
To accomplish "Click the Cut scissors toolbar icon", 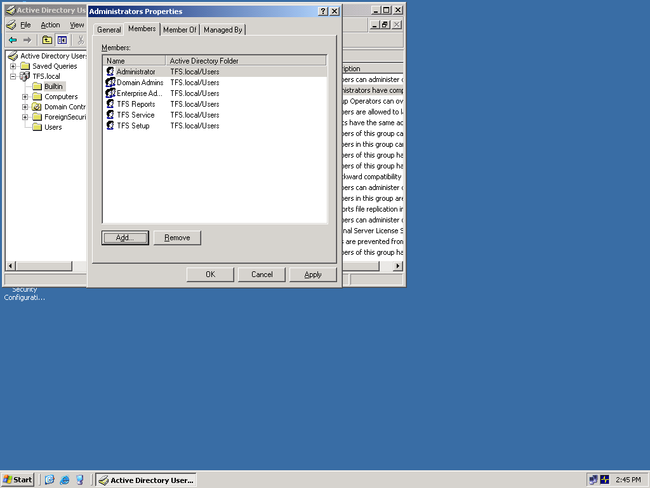I will pyautogui.click(x=80, y=40).
